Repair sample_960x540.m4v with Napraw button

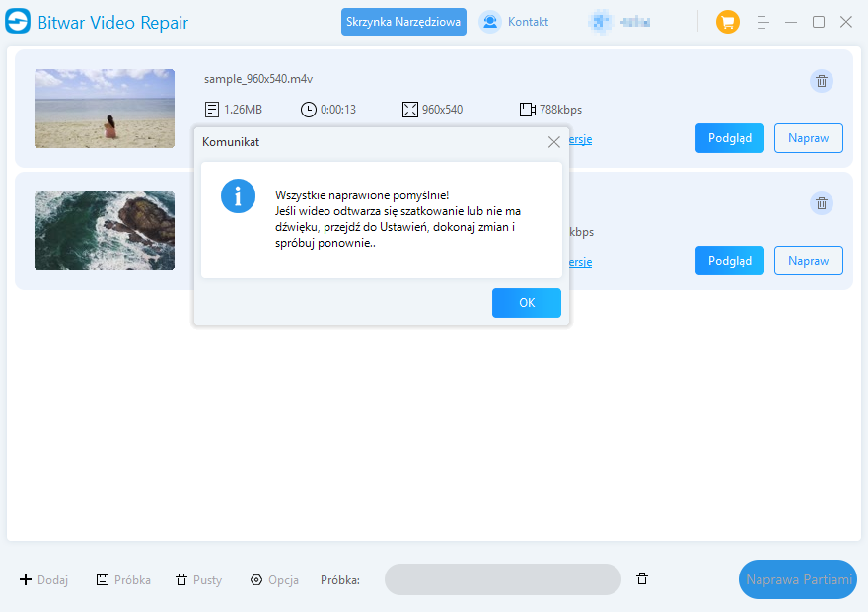coord(808,138)
